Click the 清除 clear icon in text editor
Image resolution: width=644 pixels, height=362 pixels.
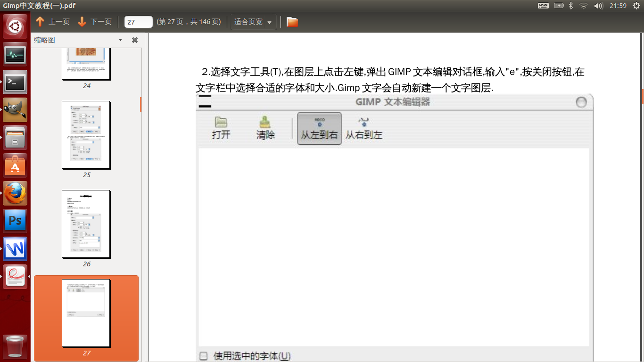pyautogui.click(x=265, y=128)
